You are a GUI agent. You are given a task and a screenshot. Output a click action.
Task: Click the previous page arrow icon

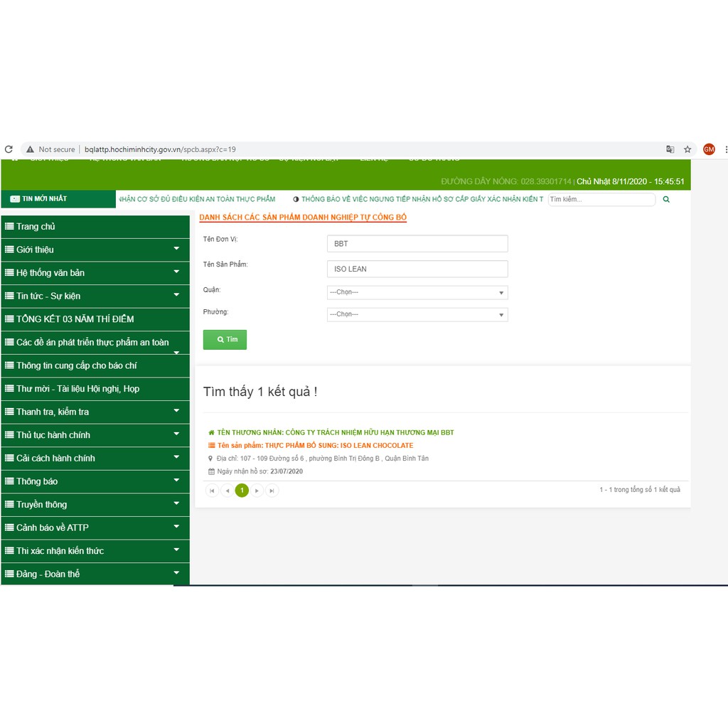[x=227, y=491]
